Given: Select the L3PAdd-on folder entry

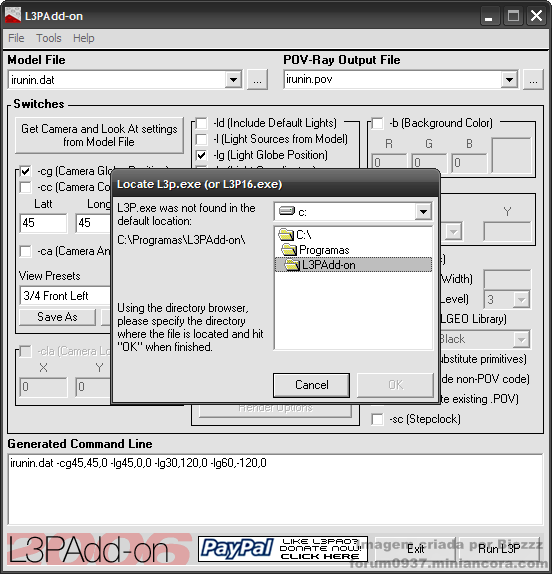Looking at the screenshot, I should 353,265.
